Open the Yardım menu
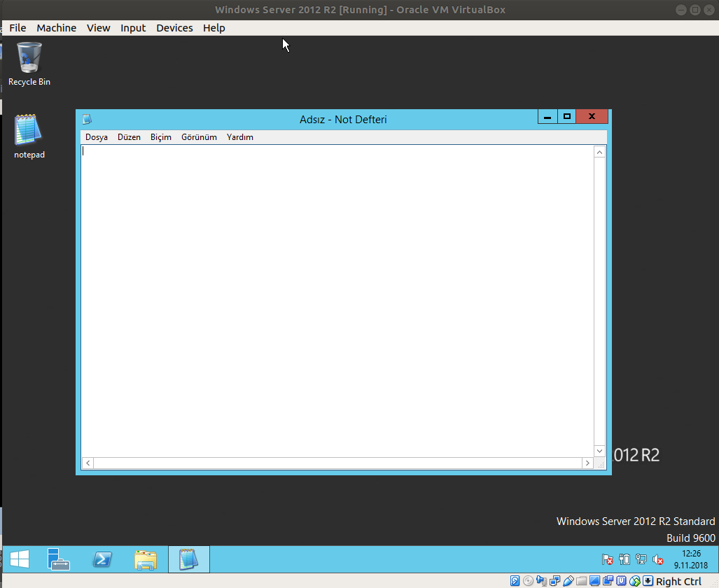Viewport: 719px width, 588px height. click(240, 137)
